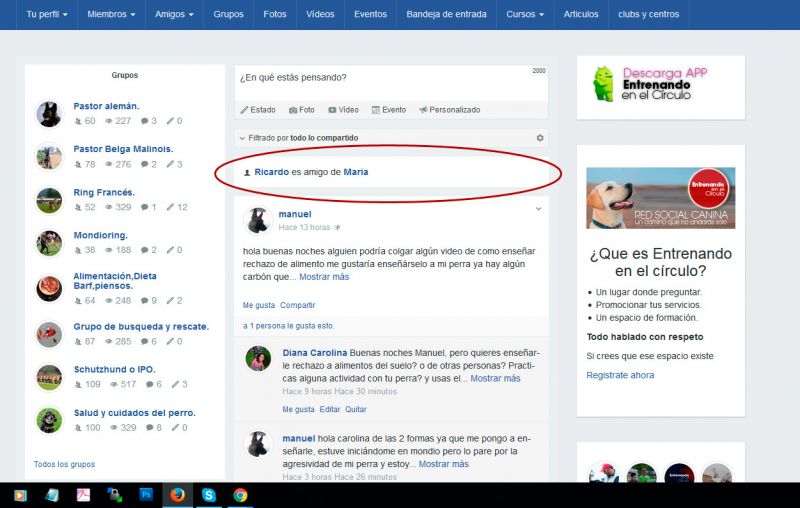
Task: Click Pastor alemán group avatar
Action: 49,114
